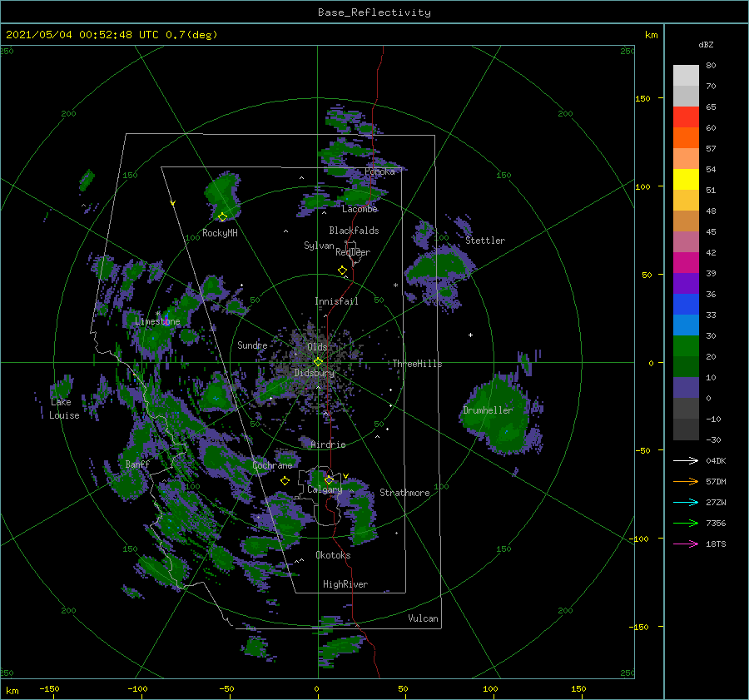Click the Lacombe label
The width and height of the screenshot is (749, 700).
coord(360,209)
